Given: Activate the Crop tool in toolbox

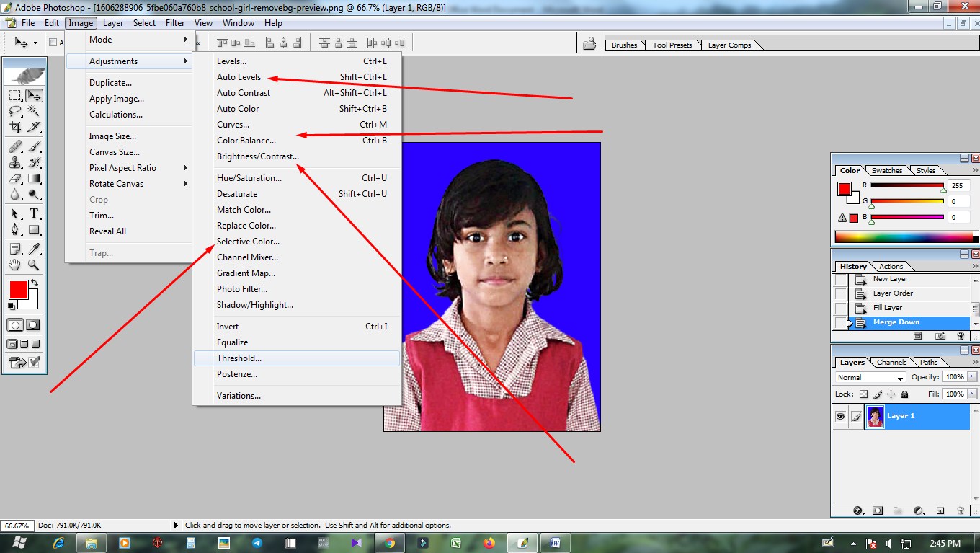Looking at the screenshot, I should click(15, 128).
